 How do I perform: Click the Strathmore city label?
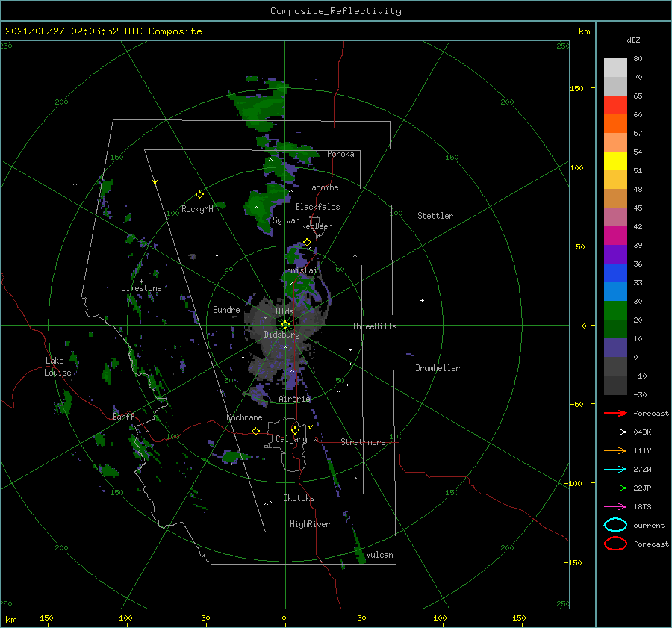363,442
